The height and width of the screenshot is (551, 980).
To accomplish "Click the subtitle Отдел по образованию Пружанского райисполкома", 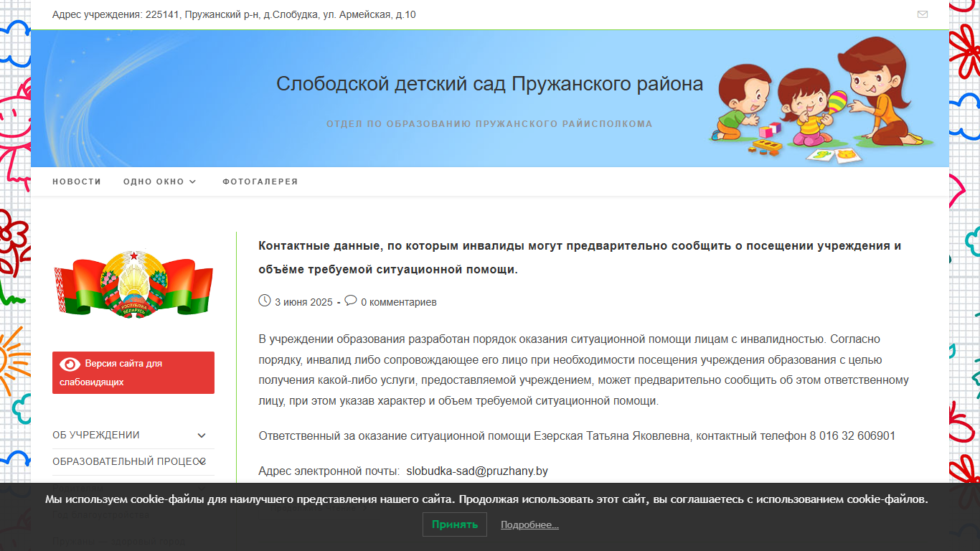I will tap(489, 124).
